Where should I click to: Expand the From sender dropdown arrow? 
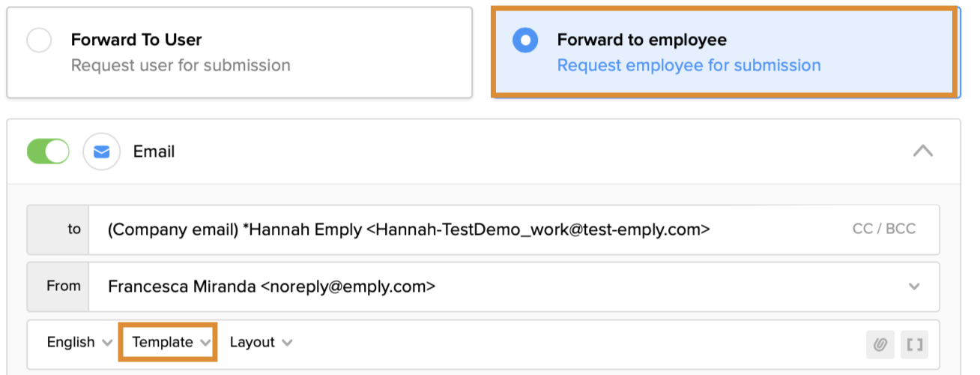[914, 286]
